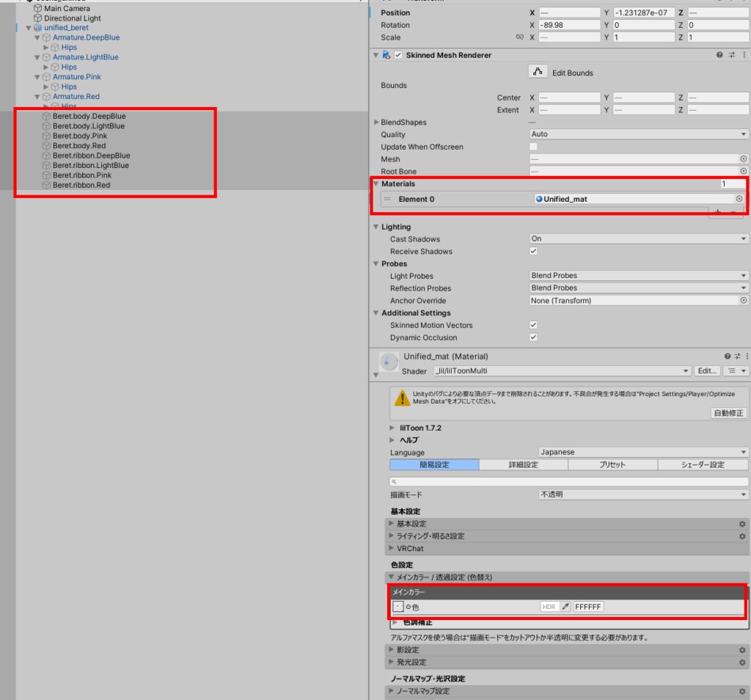This screenshot has height=700, width=751.
Task: Open gear settings for ノーマルマップ設定 row
Action: pyautogui.click(x=742, y=691)
